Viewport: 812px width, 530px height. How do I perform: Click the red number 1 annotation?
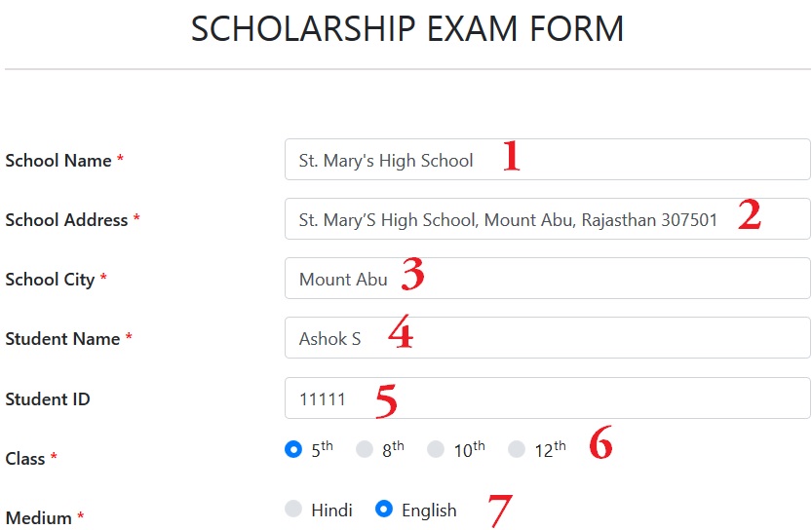[x=512, y=155]
